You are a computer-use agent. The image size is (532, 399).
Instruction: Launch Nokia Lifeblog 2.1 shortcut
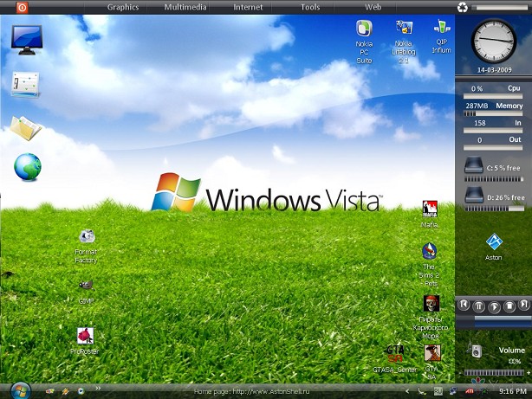(x=404, y=42)
